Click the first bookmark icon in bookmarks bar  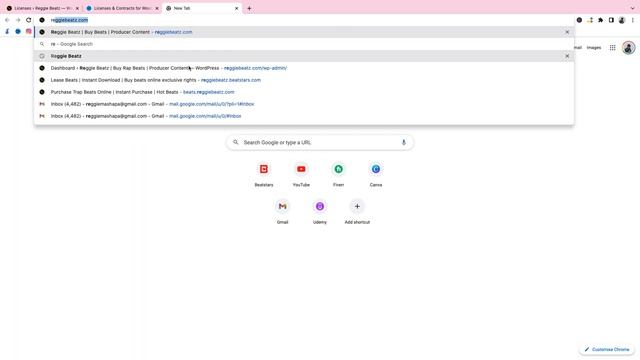click(x=7, y=31)
